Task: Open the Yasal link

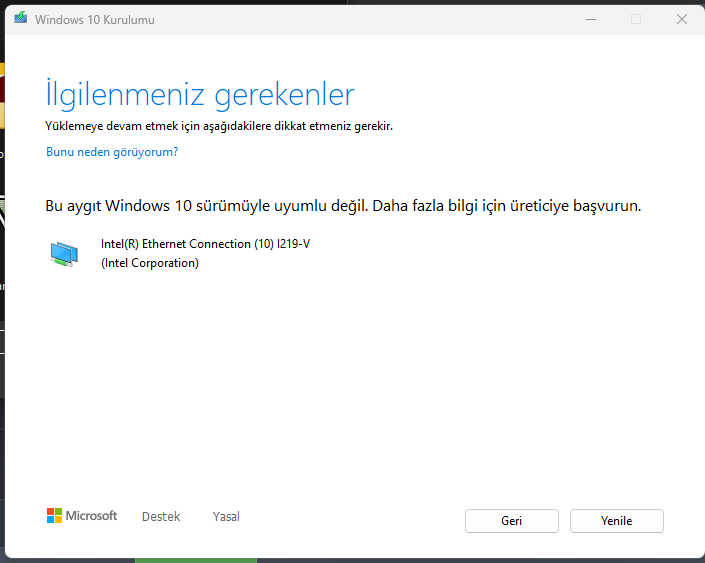Action: click(226, 516)
